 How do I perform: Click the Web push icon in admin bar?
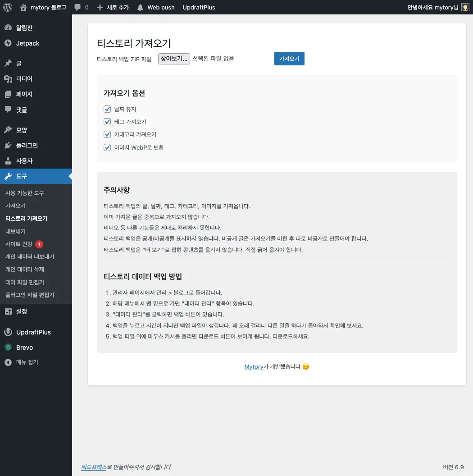pos(139,7)
